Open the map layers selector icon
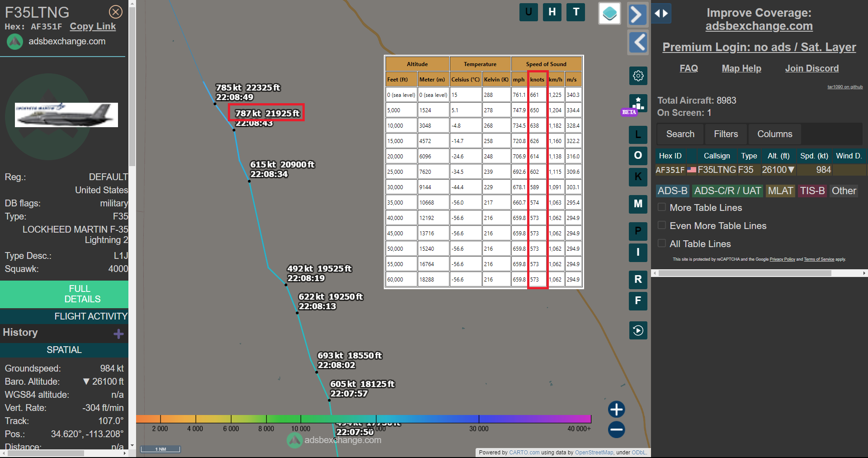This screenshot has height=458, width=868. (x=609, y=13)
